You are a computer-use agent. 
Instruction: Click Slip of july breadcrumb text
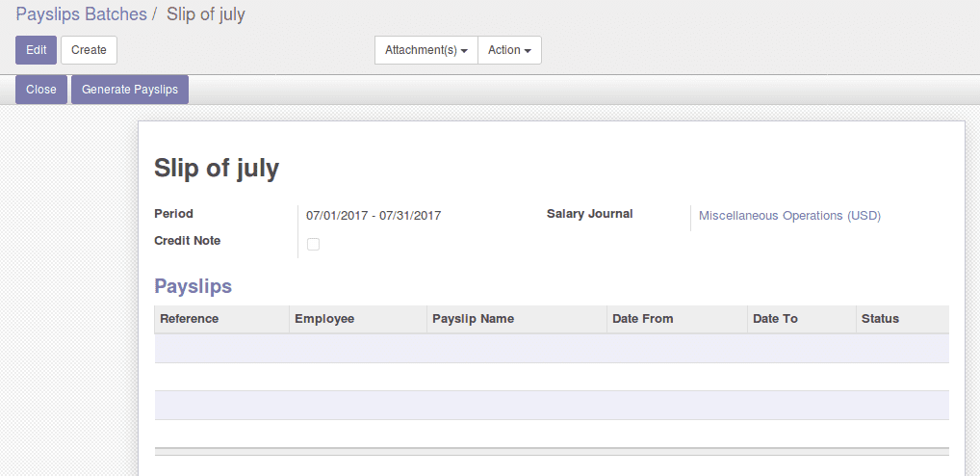click(x=206, y=14)
